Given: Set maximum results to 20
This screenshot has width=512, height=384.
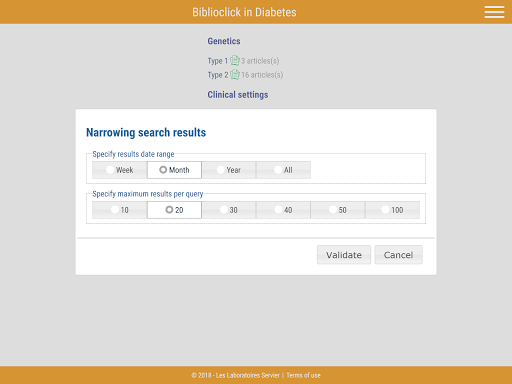Looking at the screenshot, I should 174,210.
